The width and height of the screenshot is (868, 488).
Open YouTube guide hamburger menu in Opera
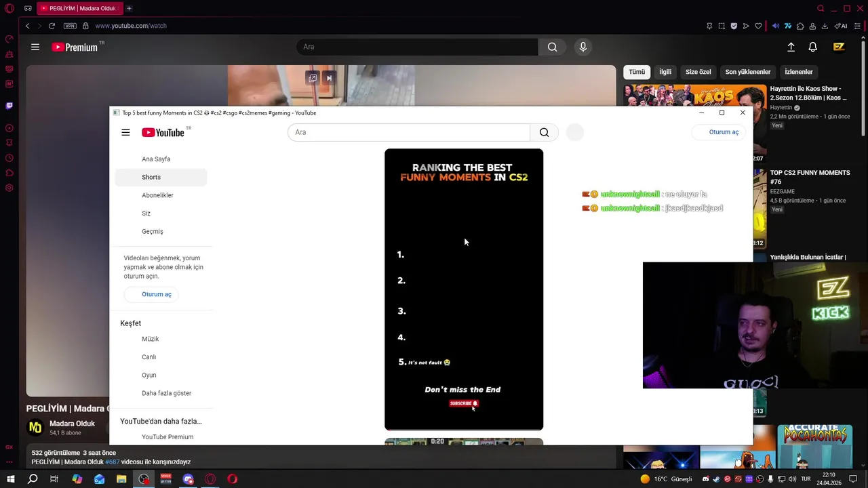[35, 47]
